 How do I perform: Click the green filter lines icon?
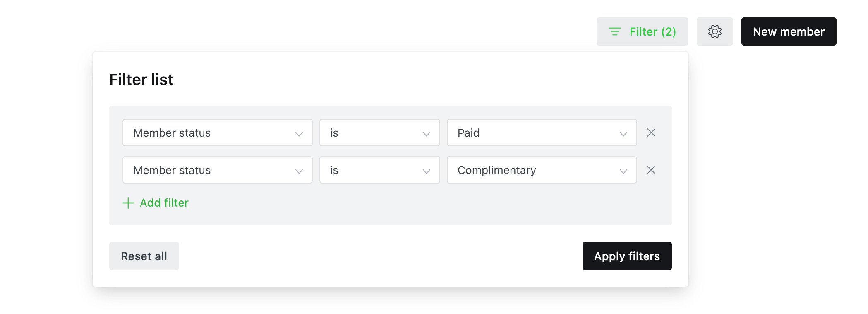coord(615,31)
